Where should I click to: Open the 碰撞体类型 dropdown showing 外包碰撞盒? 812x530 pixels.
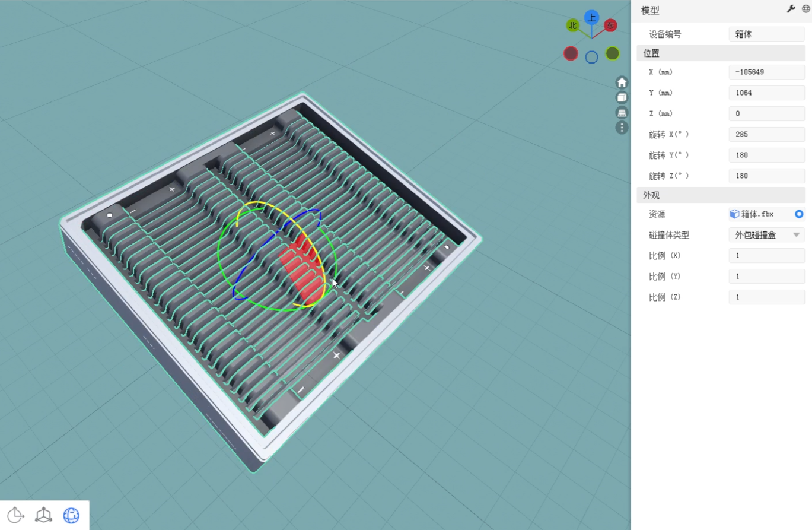click(x=767, y=235)
